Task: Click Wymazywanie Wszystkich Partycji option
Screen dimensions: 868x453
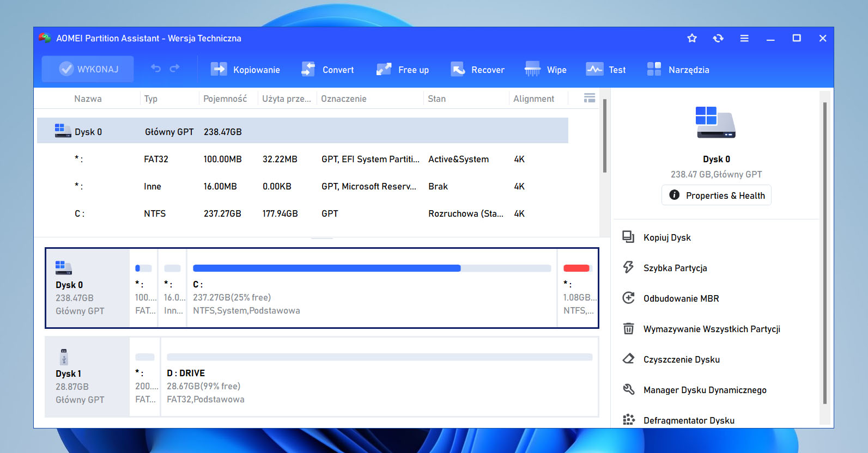Action: 712,329
